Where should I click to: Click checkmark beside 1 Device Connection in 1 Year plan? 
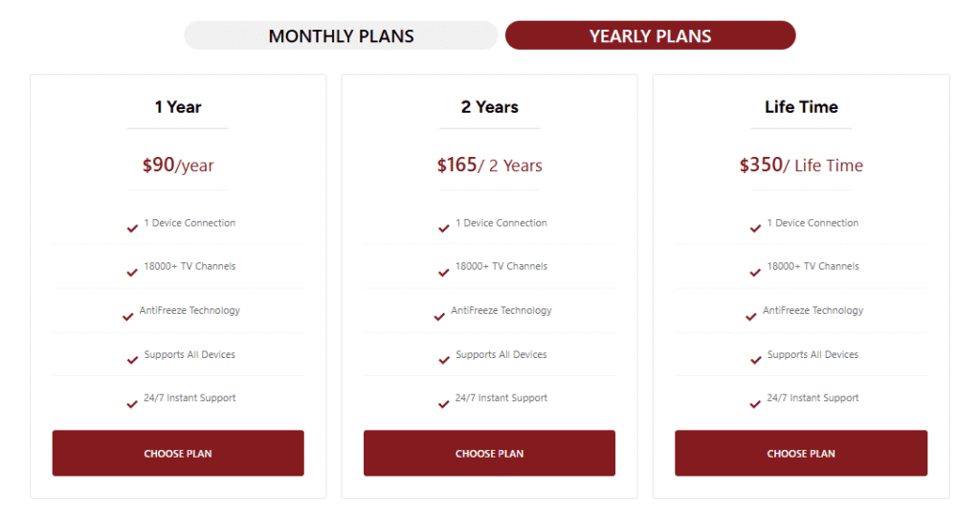[132, 229]
